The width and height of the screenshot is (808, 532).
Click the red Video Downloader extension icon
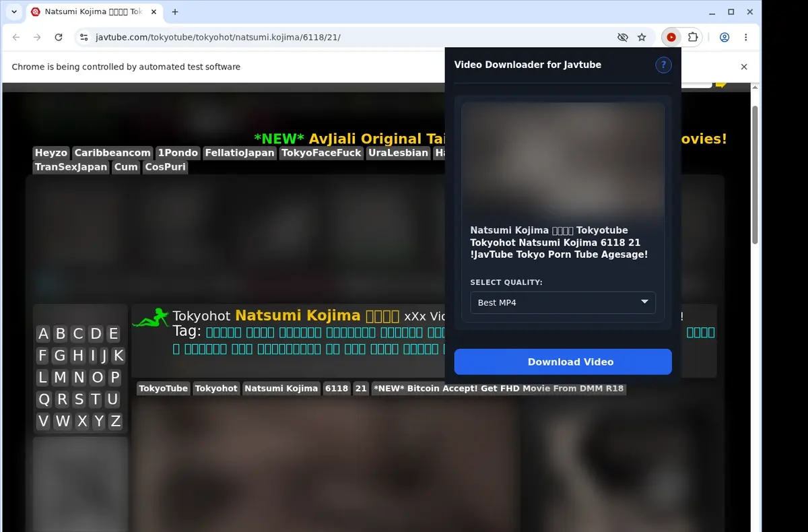(671, 38)
